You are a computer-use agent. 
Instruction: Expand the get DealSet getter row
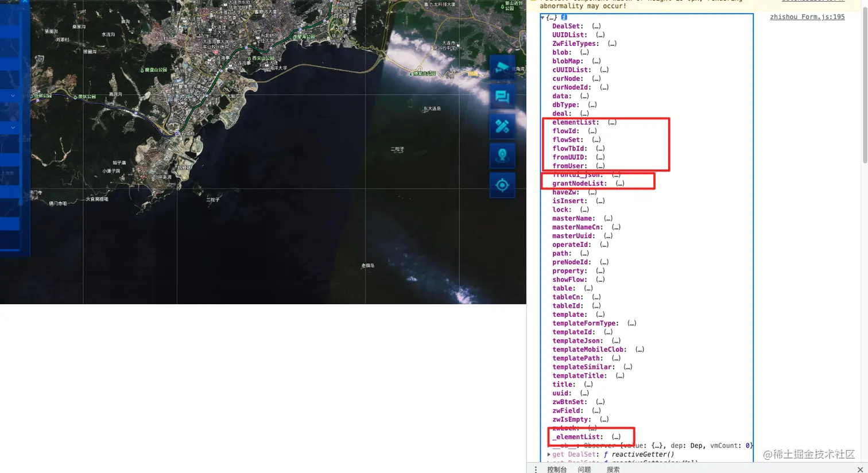click(549, 455)
